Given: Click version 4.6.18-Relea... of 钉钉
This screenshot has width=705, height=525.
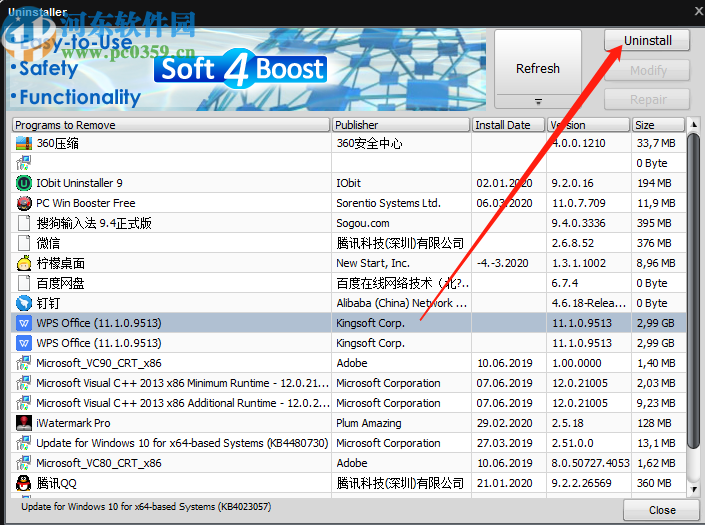Looking at the screenshot, I should pos(589,303).
